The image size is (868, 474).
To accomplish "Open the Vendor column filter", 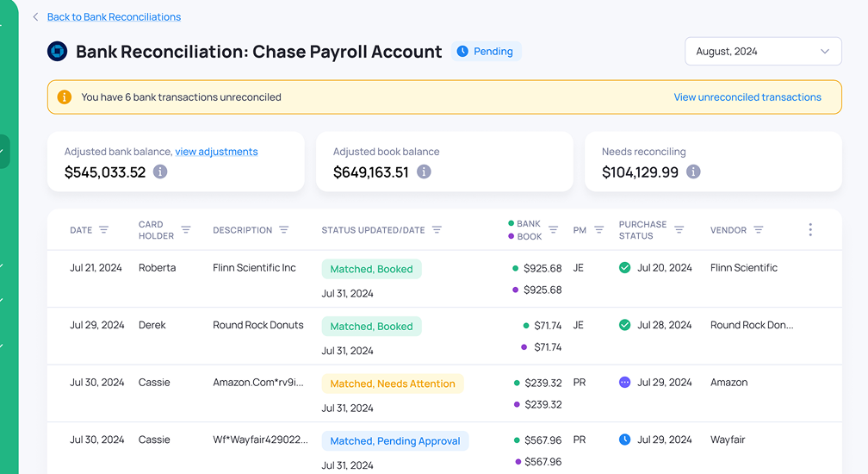I will coord(759,230).
